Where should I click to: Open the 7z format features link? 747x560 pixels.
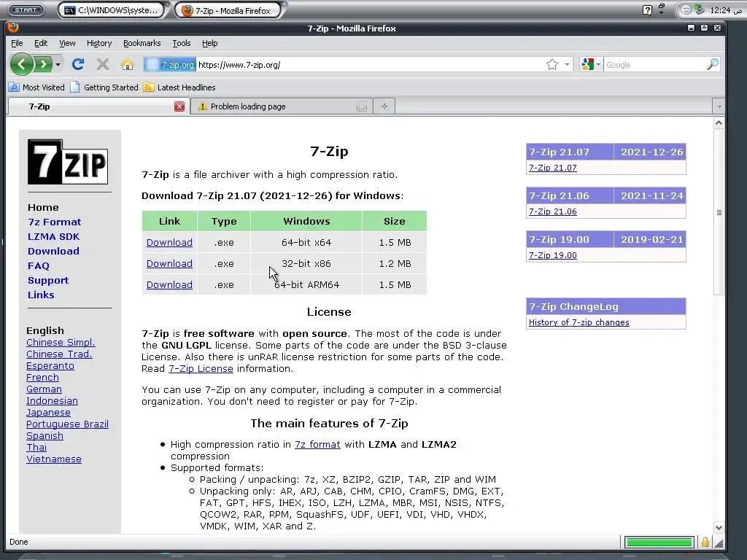317,444
